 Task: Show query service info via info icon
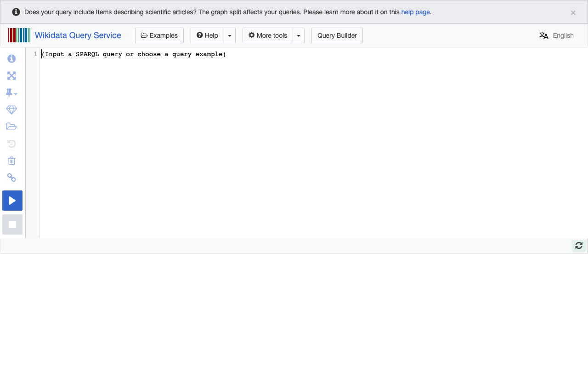pyautogui.click(x=11, y=58)
